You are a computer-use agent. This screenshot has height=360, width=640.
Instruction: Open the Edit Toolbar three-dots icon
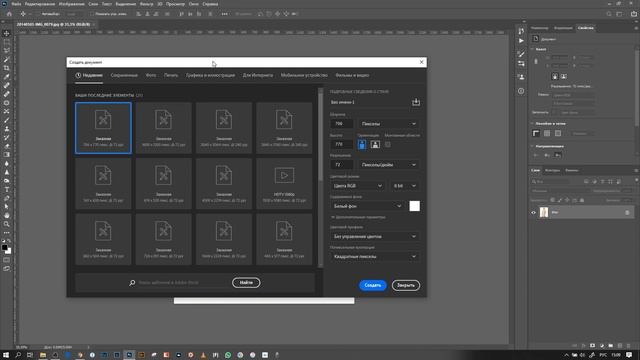pos(7,233)
